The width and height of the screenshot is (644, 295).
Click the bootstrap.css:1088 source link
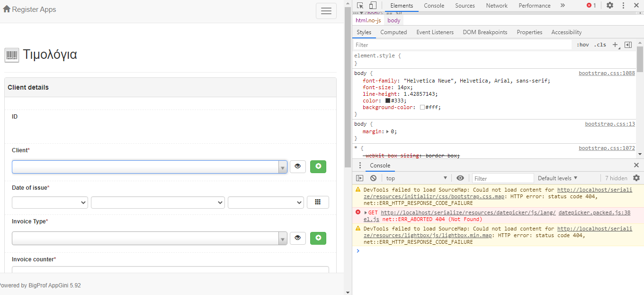click(607, 74)
